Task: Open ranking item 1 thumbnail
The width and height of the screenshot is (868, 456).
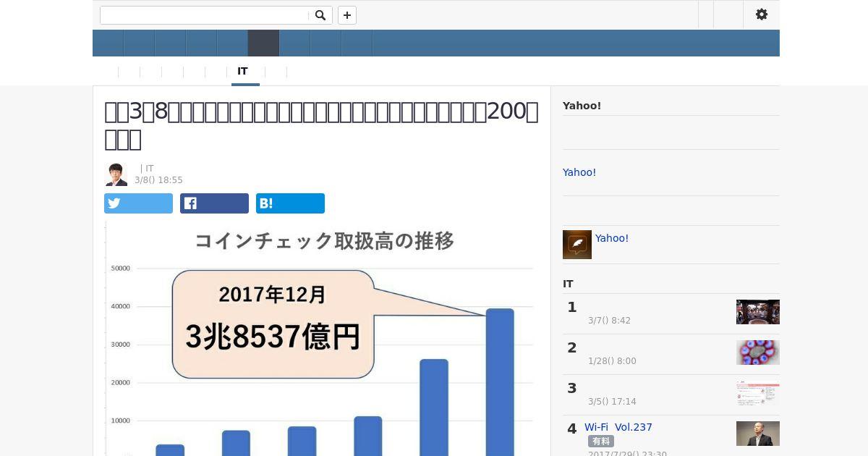Action: pos(758,312)
